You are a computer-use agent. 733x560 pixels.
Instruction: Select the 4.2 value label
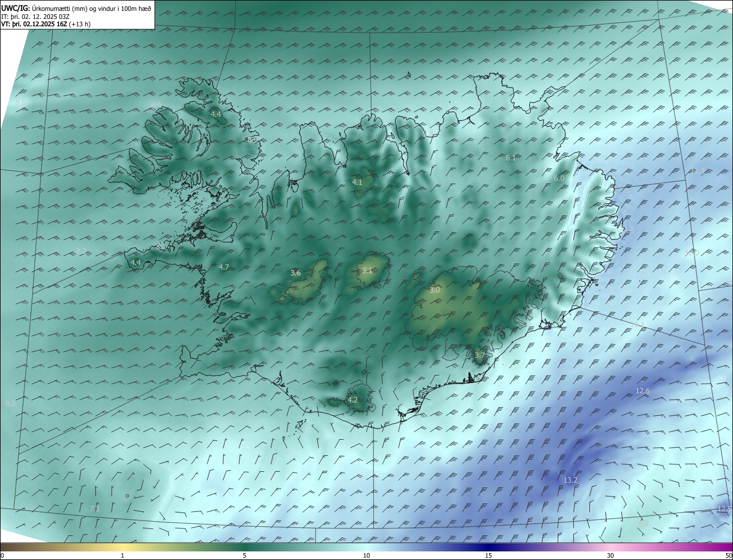[353, 400]
